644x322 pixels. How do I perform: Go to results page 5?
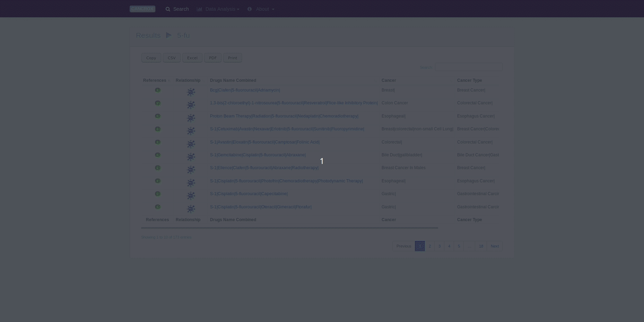[459, 246]
